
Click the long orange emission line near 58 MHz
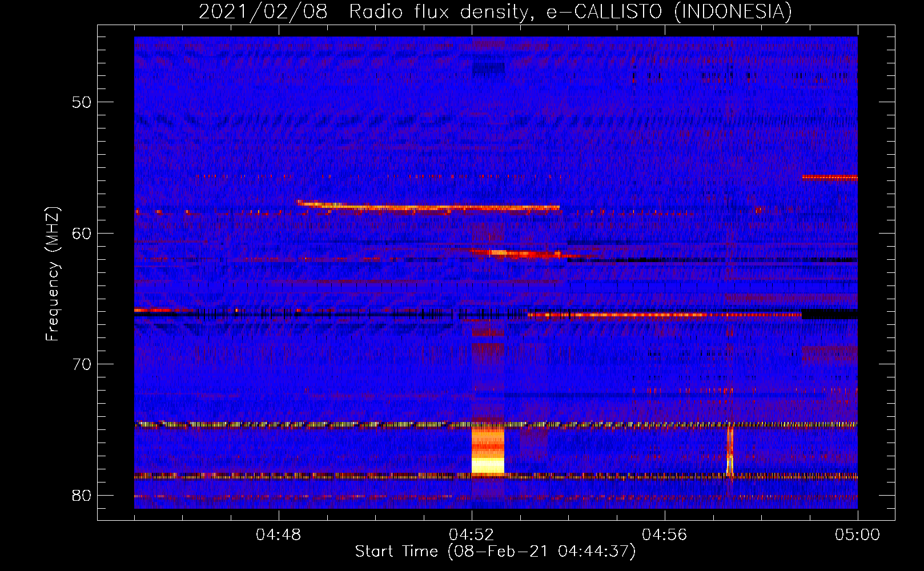(x=428, y=206)
